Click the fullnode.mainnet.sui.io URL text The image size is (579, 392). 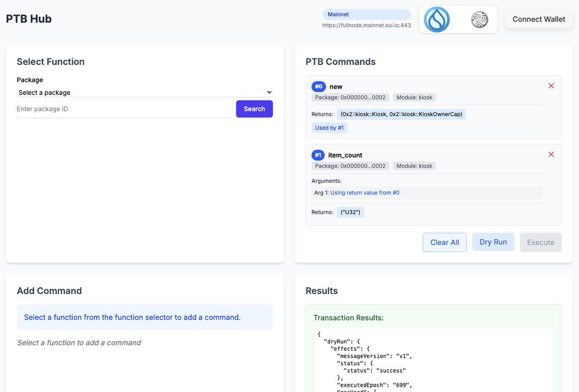tap(367, 25)
